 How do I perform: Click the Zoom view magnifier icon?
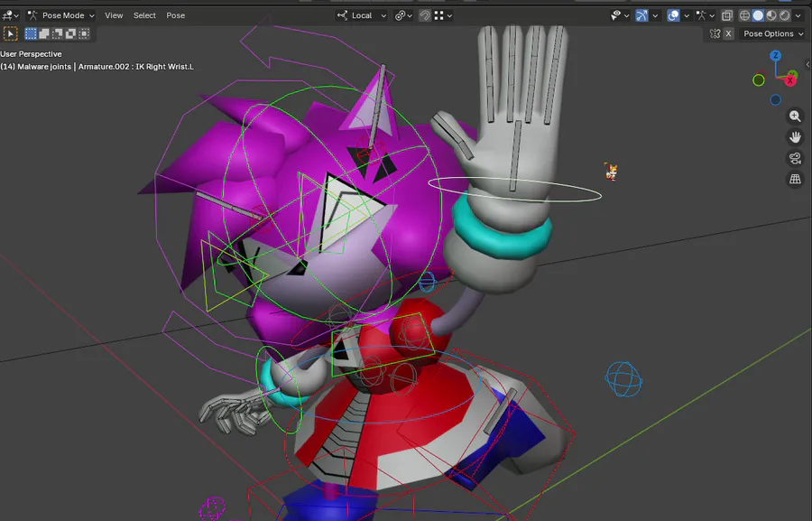tap(795, 116)
